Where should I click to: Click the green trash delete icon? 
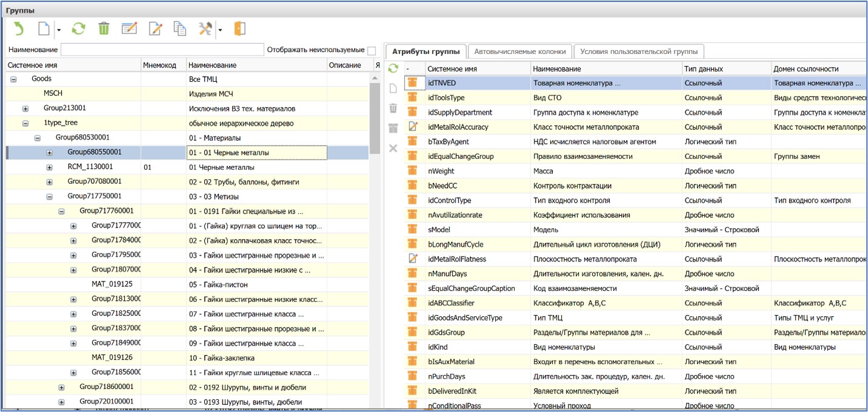[104, 29]
